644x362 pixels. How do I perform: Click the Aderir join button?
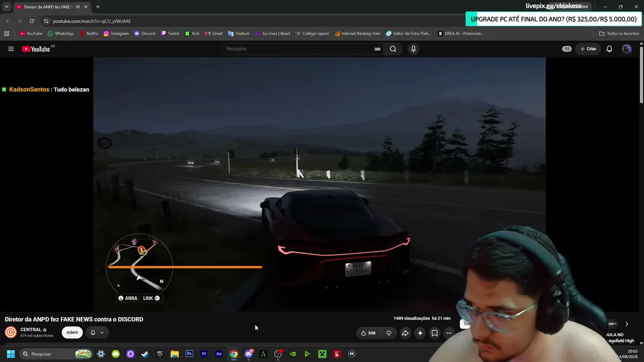pyautogui.click(x=72, y=332)
